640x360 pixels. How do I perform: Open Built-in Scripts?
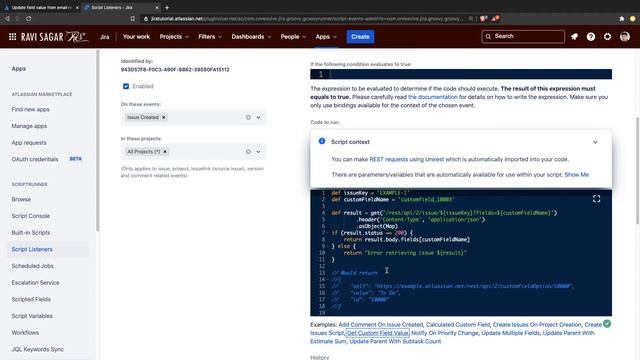[x=31, y=233]
